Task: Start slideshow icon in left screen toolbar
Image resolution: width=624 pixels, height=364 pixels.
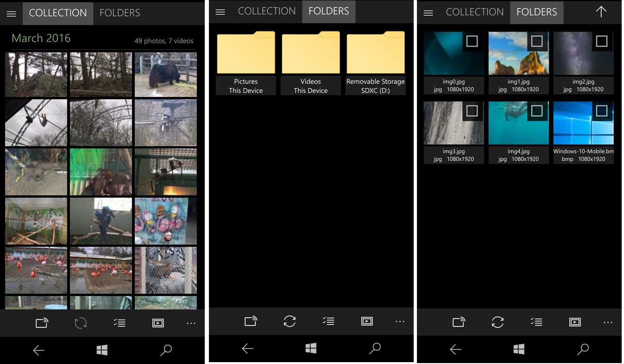Action: (158, 323)
